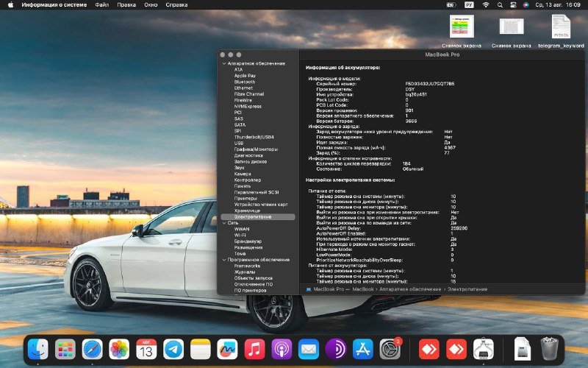588x368 pixels.
Task: Select Bluetooth in the sidebar
Action: coord(245,82)
